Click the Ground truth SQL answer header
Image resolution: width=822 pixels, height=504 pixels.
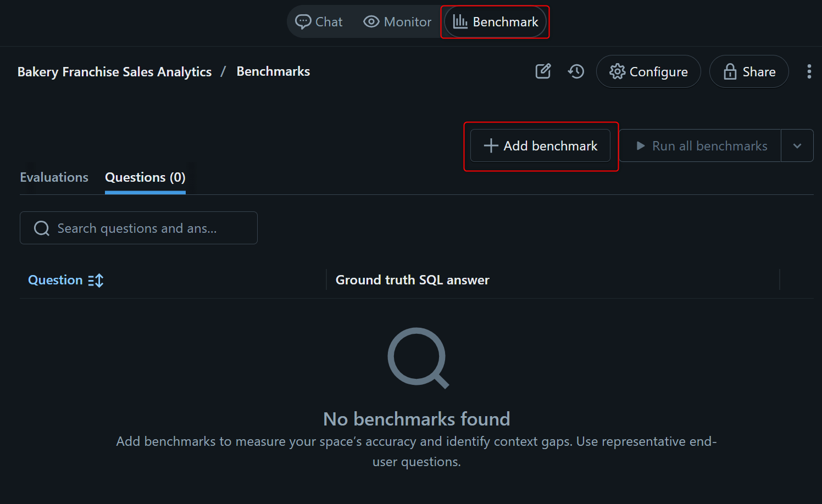(x=412, y=280)
